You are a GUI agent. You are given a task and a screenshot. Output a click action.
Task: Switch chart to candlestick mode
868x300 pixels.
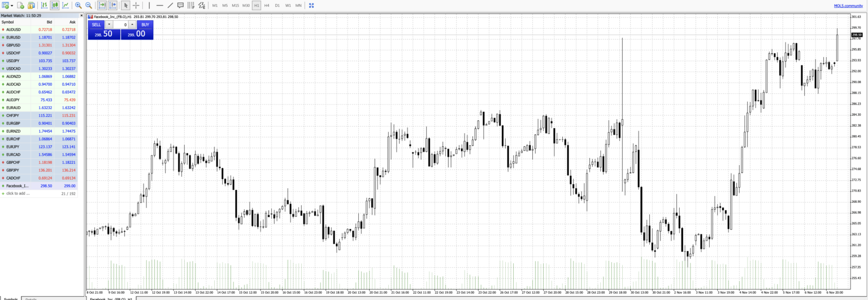click(55, 5)
